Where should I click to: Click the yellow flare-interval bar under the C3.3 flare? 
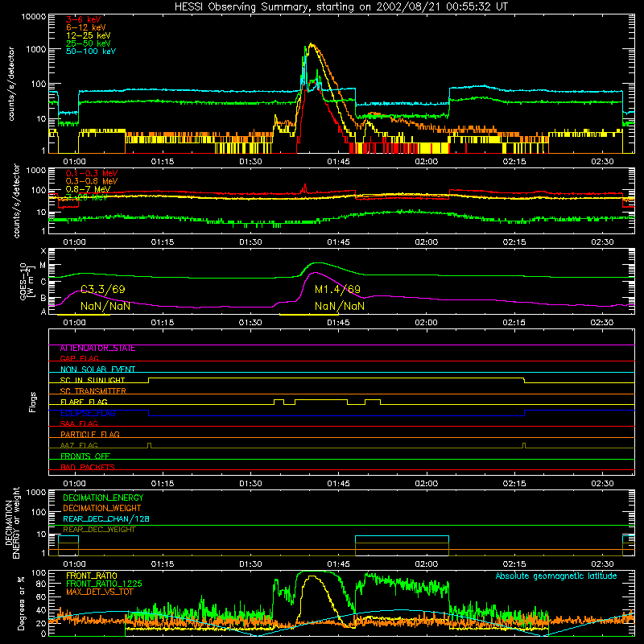(84, 315)
